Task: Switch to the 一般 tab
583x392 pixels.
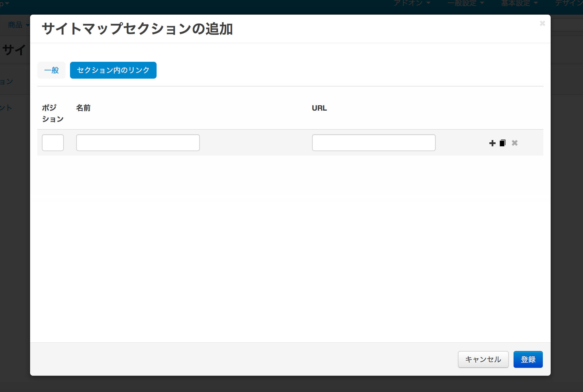Action: pos(51,70)
